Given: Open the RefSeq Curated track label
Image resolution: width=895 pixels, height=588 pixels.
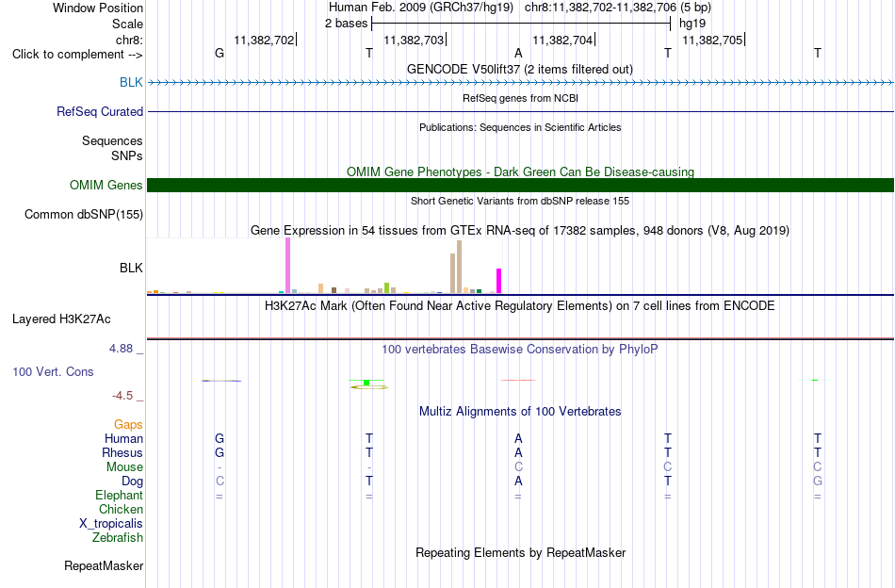Looking at the screenshot, I should [x=99, y=111].
